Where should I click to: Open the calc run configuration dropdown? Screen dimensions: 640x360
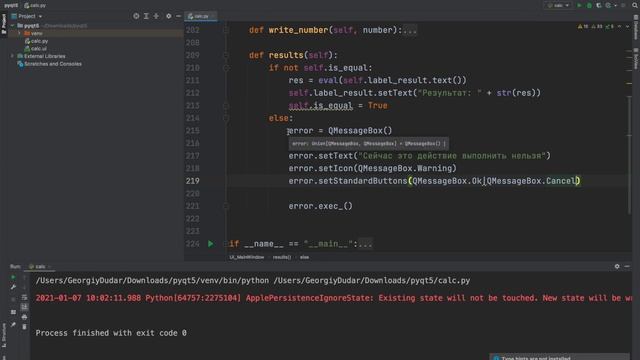tap(558, 5)
